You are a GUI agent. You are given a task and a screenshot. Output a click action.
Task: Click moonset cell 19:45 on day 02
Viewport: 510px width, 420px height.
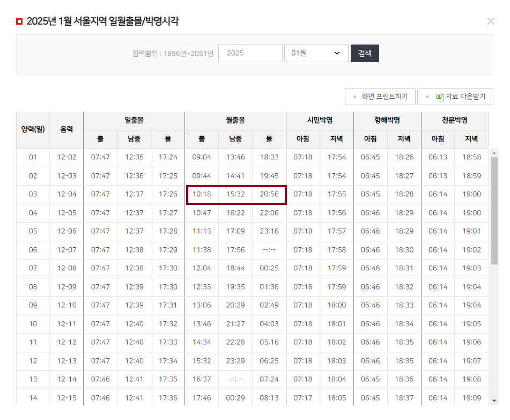[269, 176]
